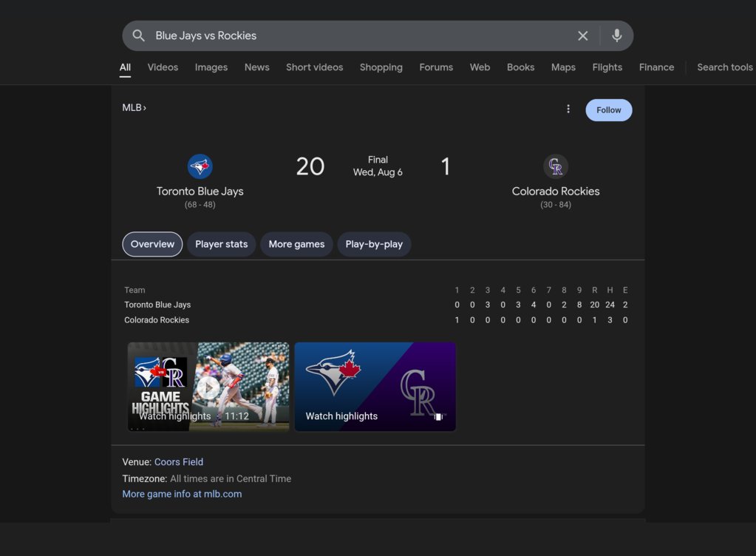Click the Rockies score of 1

446,167
